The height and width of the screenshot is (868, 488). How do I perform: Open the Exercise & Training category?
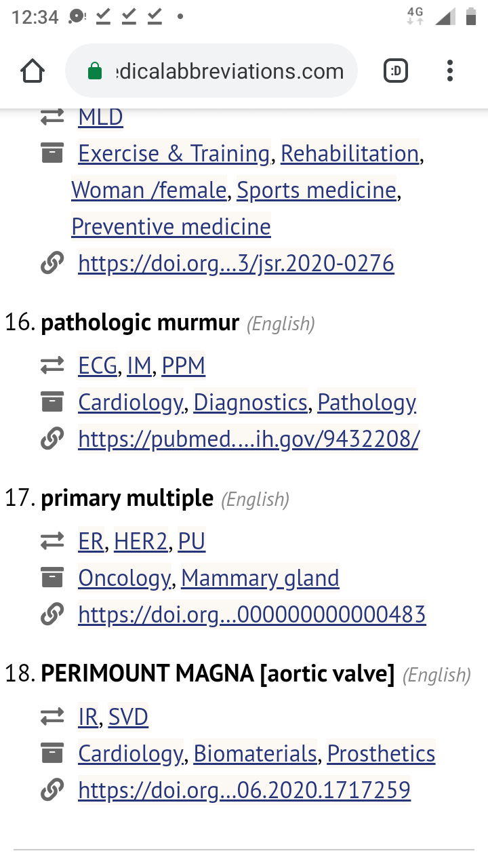(x=174, y=154)
